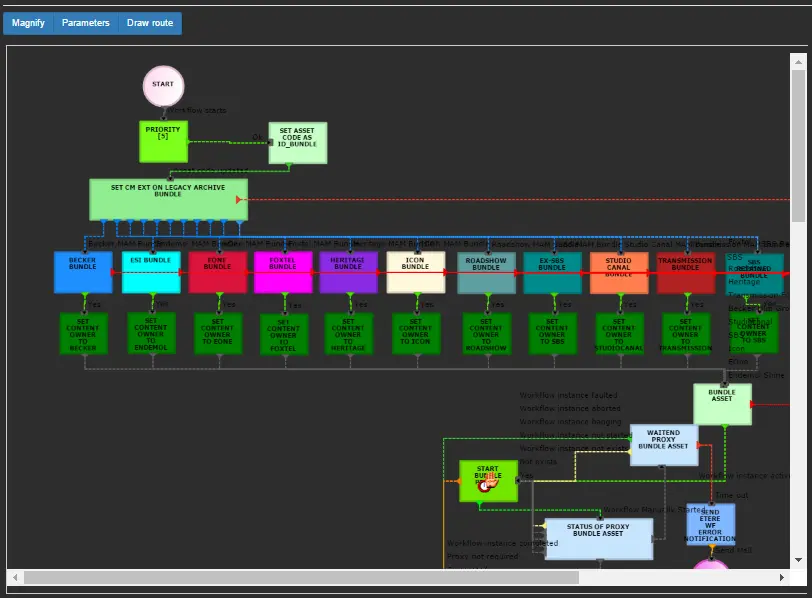Open the Parameters panel
This screenshot has height=598, width=812.
86,23
